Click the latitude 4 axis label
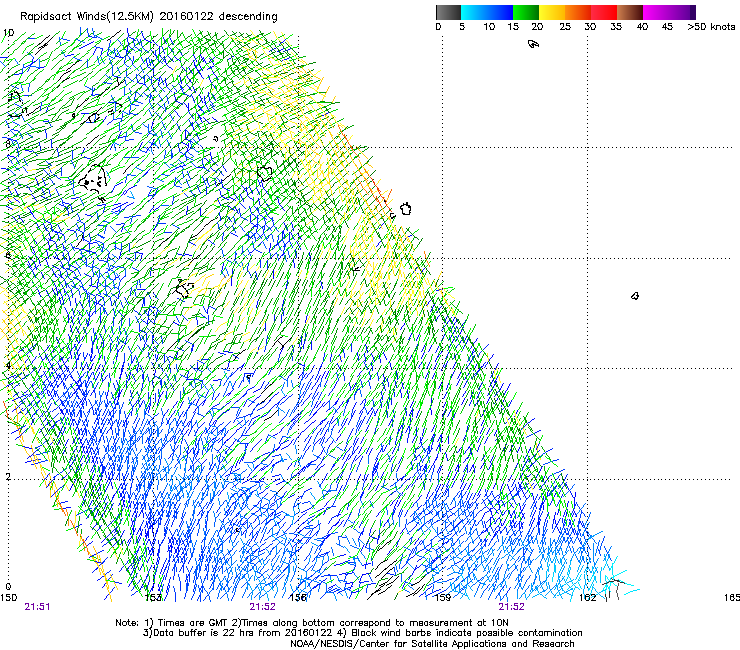This screenshot has width=740, height=650. [x=8, y=366]
